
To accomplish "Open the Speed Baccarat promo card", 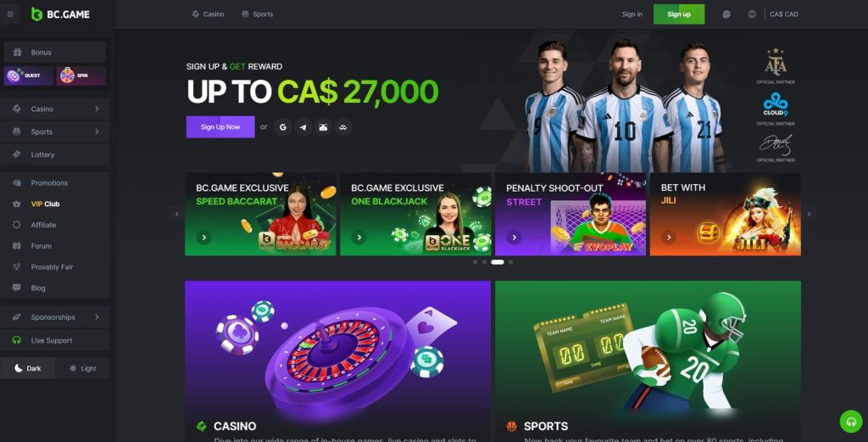I will click(260, 215).
